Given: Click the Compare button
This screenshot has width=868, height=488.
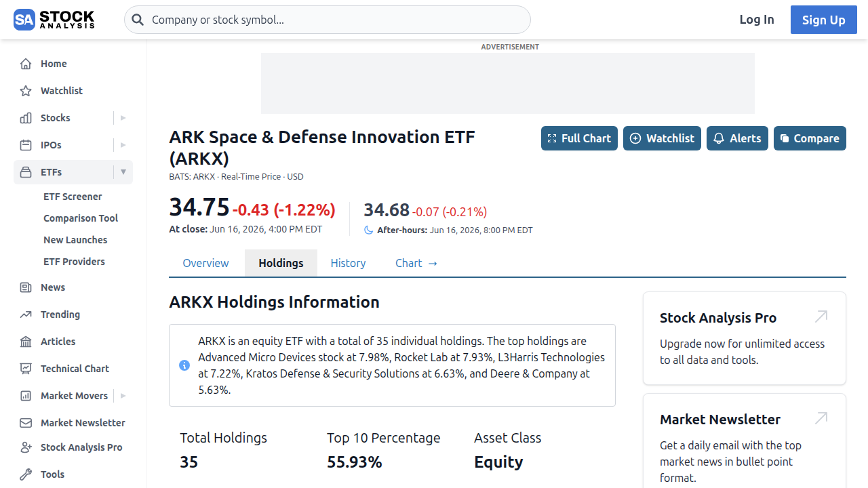Looking at the screenshot, I should [x=810, y=138].
